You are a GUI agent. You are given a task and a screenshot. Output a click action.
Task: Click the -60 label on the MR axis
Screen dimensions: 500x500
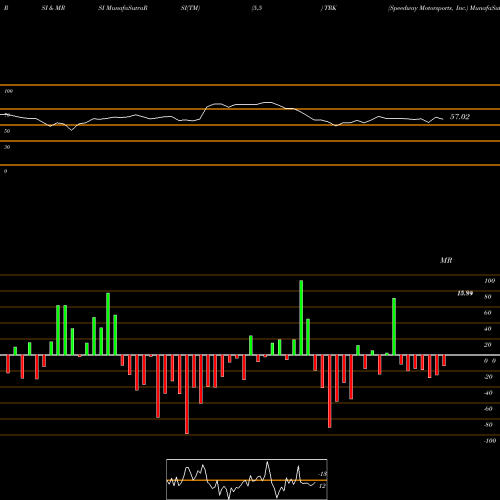(488, 409)
